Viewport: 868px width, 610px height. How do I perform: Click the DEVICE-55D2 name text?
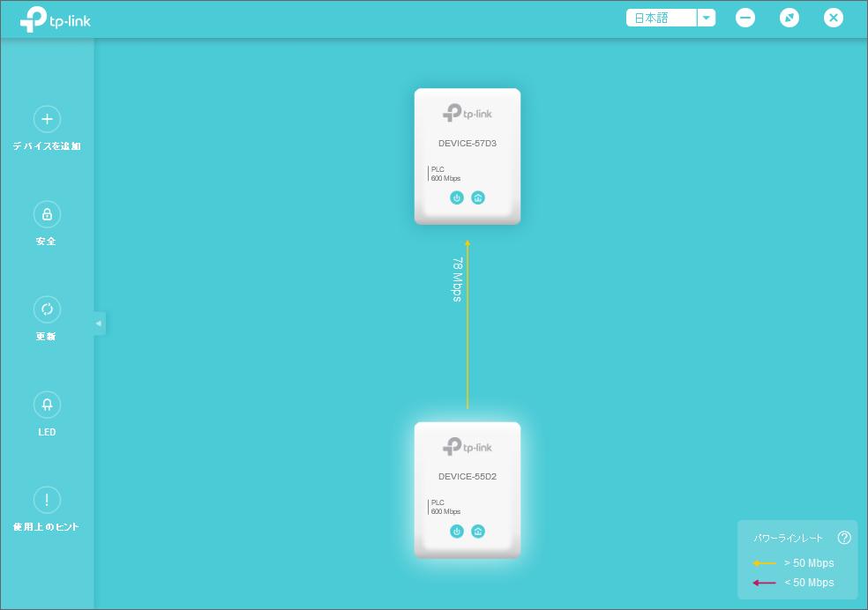point(468,476)
